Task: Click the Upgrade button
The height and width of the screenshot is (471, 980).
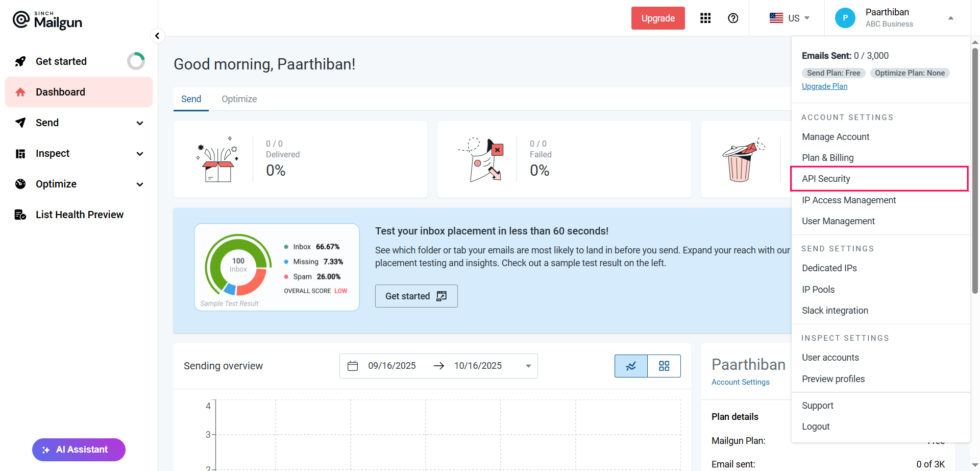Action: click(x=657, y=18)
